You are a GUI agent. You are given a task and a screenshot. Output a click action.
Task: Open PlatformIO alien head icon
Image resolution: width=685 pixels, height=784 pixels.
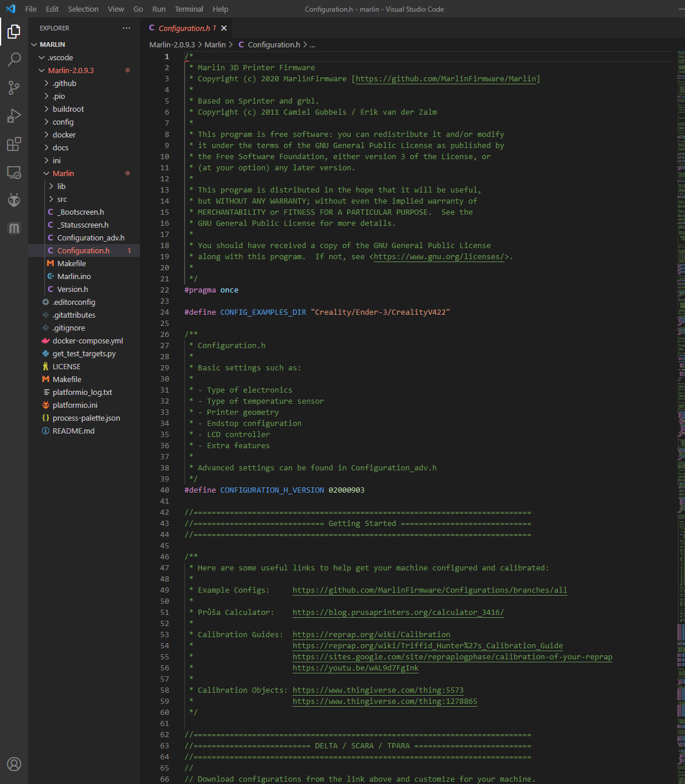[x=14, y=200]
